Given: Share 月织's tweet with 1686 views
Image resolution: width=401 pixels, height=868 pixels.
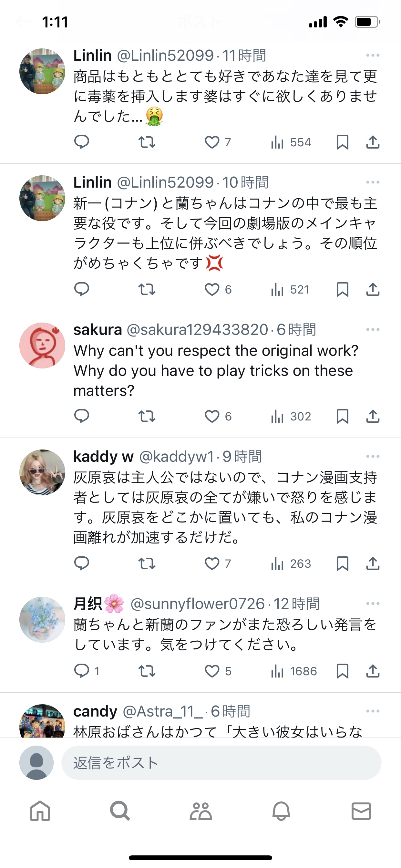Looking at the screenshot, I should click(x=373, y=671).
